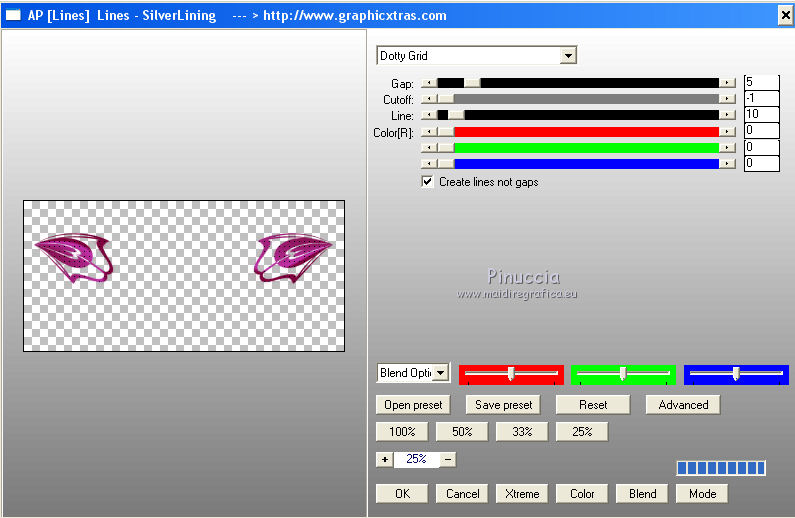The width and height of the screenshot is (795, 518).
Task: Click the Gap slider right arrow
Action: tap(727, 83)
